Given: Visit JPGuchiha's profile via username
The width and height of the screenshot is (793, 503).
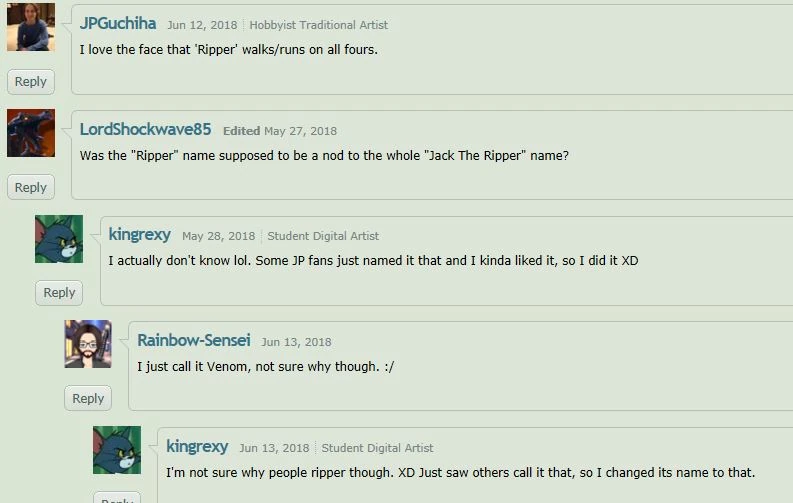Looking at the screenshot, I should tap(118, 23).
